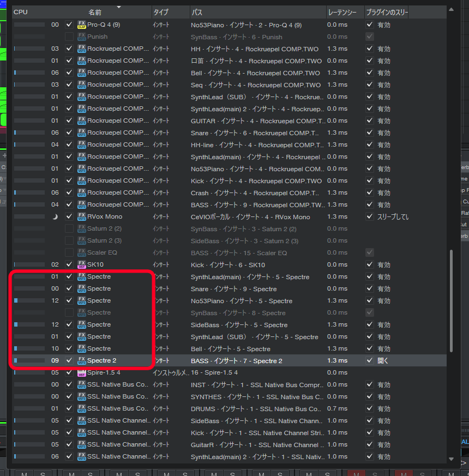Click the scroll up arrow at list top

coord(450,9)
